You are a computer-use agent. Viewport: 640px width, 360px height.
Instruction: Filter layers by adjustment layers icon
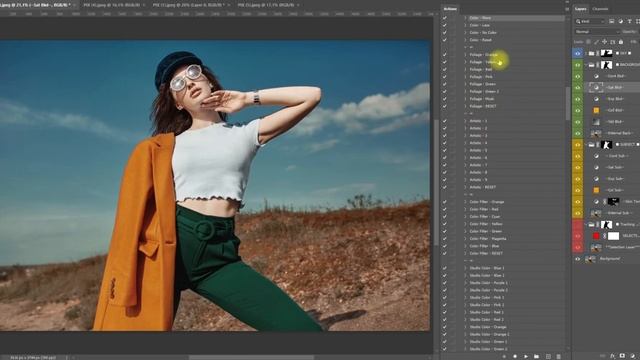(620, 21)
